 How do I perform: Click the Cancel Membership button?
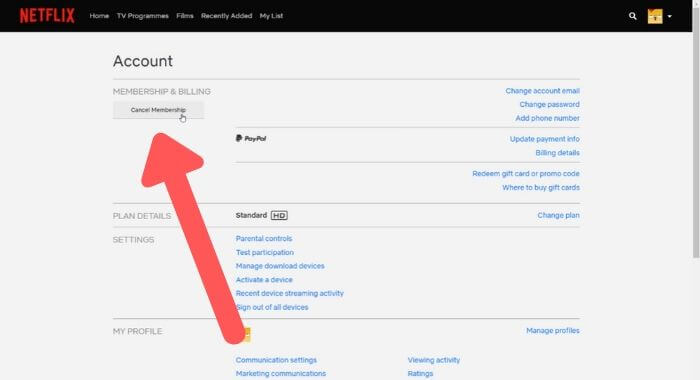158,110
